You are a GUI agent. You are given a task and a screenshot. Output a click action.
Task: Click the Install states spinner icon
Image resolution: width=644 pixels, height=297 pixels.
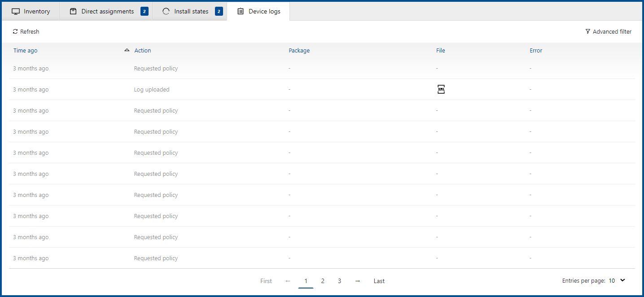point(166,12)
